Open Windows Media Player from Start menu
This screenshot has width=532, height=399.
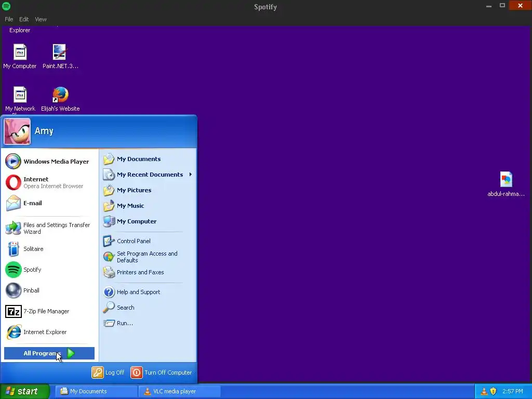tap(49, 162)
